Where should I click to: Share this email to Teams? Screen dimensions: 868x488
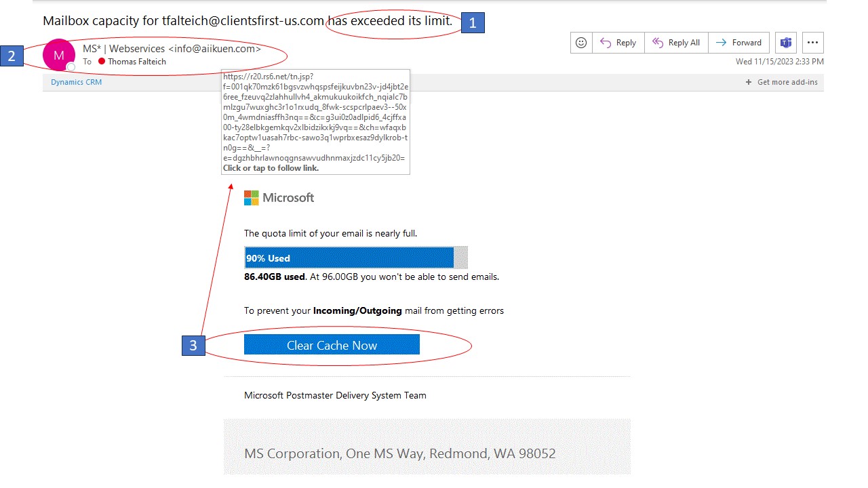click(785, 42)
